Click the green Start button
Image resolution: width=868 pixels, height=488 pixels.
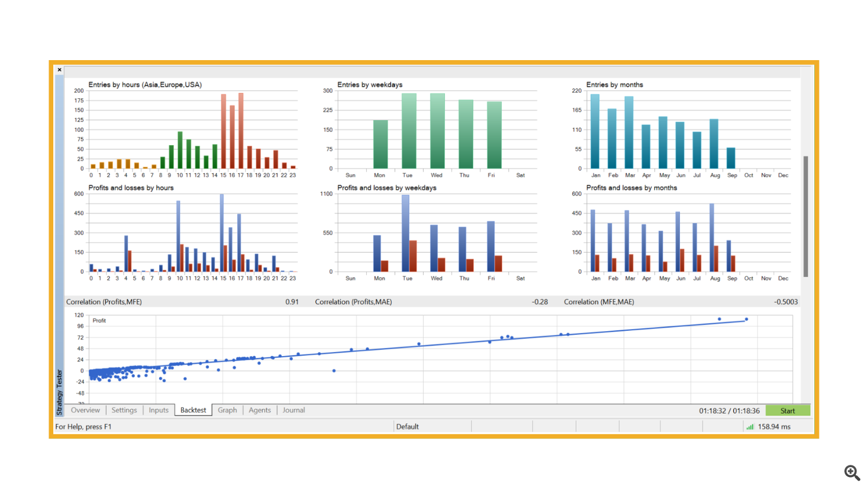point(788,411)
